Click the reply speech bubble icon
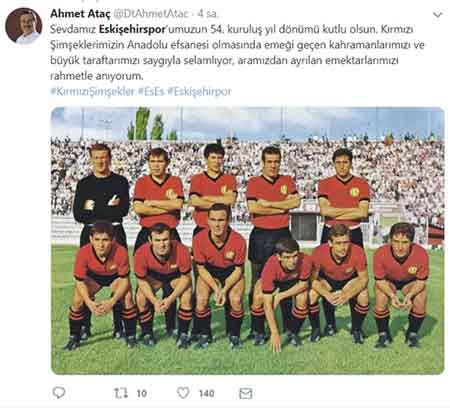 pos(59,393)
